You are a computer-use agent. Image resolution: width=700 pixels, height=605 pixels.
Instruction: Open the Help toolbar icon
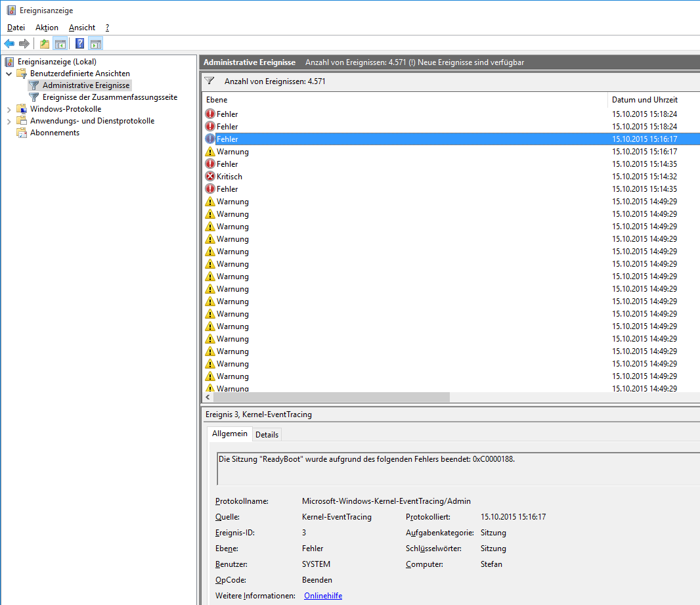pos(80,44)
